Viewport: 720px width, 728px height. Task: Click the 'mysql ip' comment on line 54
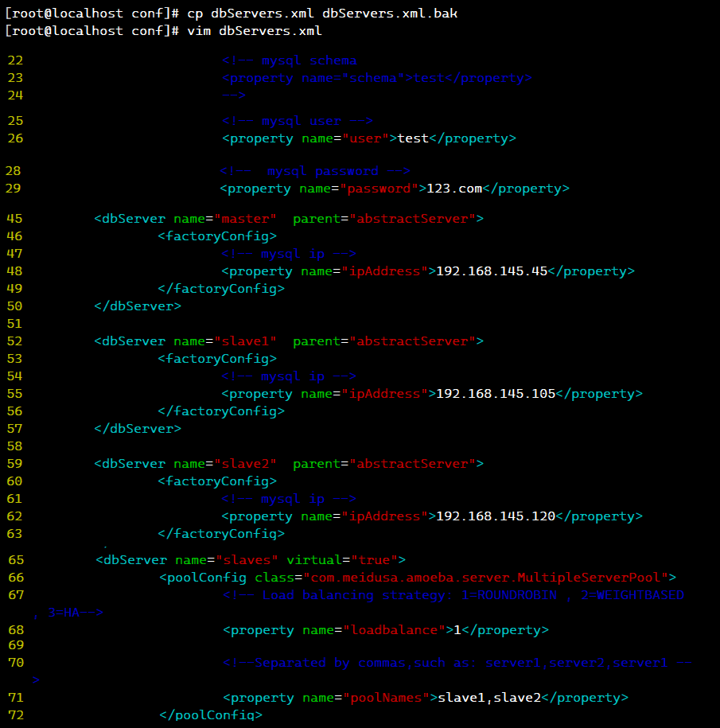pyautogui.click(x=289, y=376)
